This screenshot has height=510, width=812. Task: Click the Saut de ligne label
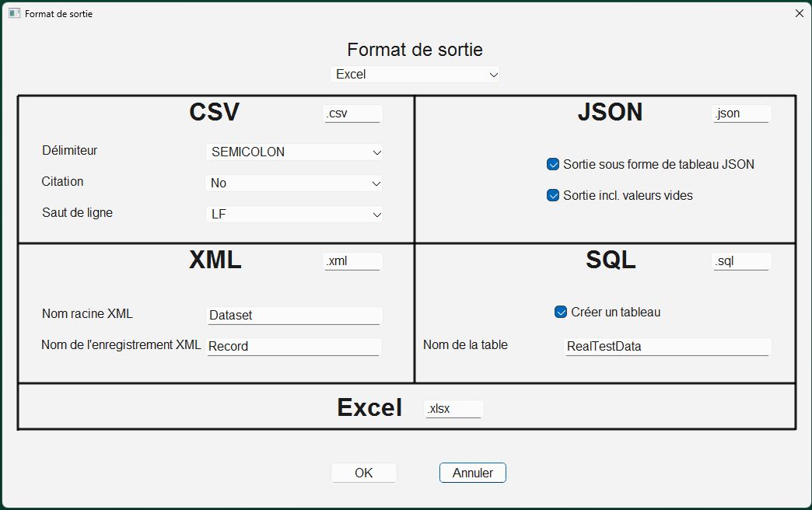(77, 213)
